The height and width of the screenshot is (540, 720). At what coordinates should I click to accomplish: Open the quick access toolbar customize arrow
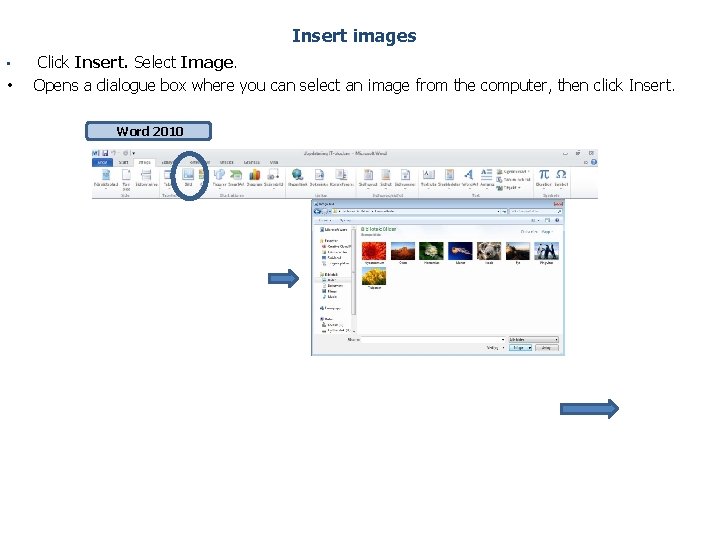(134, 153)
